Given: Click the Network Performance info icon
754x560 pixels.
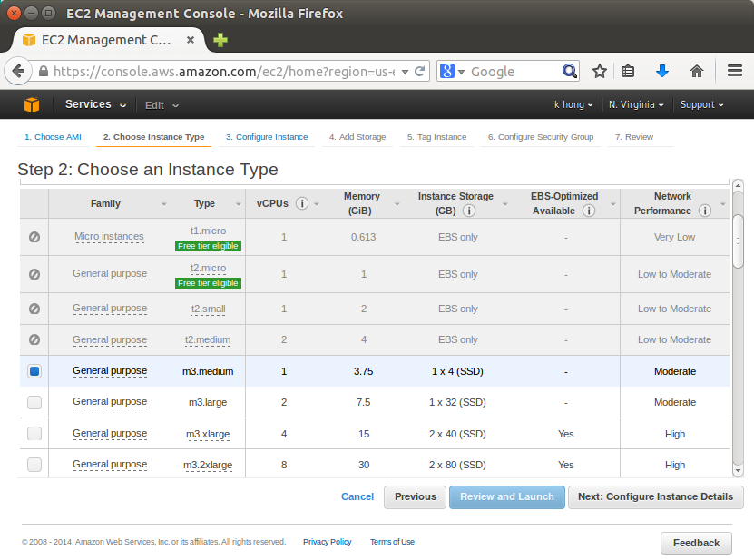Looking at the screenshot, I should pos(705,211).
